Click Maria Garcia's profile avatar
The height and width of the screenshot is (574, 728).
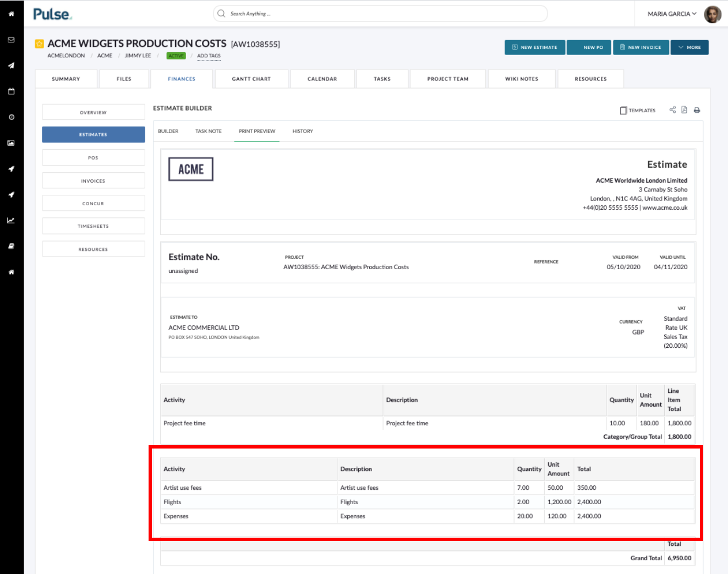pos(713,14)
